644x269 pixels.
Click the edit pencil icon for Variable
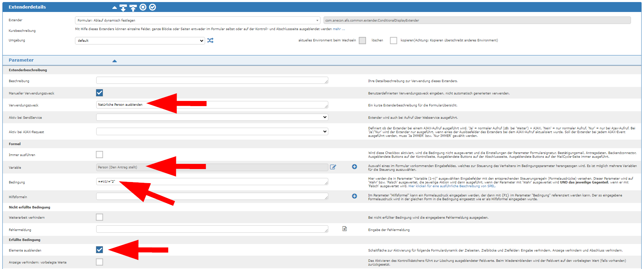[x=333, y=167]
